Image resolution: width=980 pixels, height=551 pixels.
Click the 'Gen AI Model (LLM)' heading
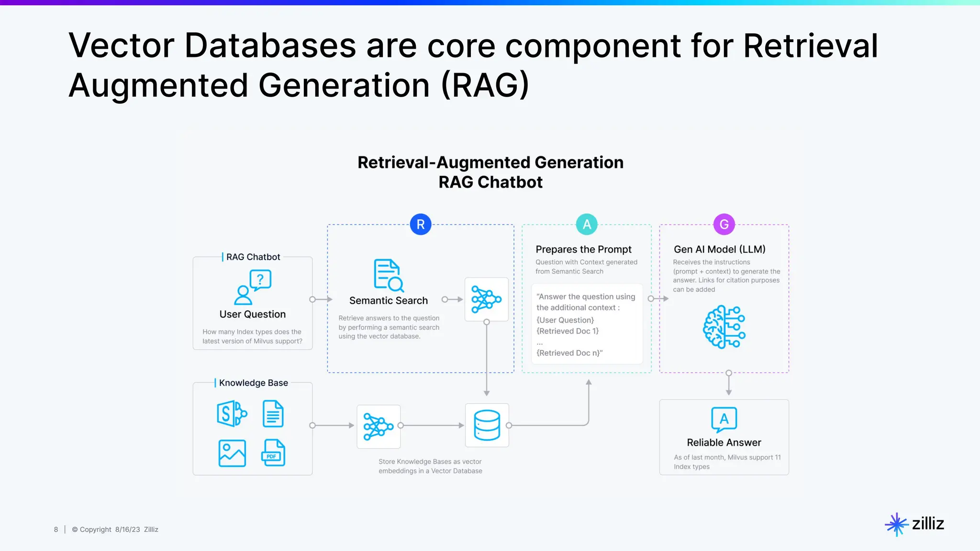pyautogui.click(x=719, y=249)
